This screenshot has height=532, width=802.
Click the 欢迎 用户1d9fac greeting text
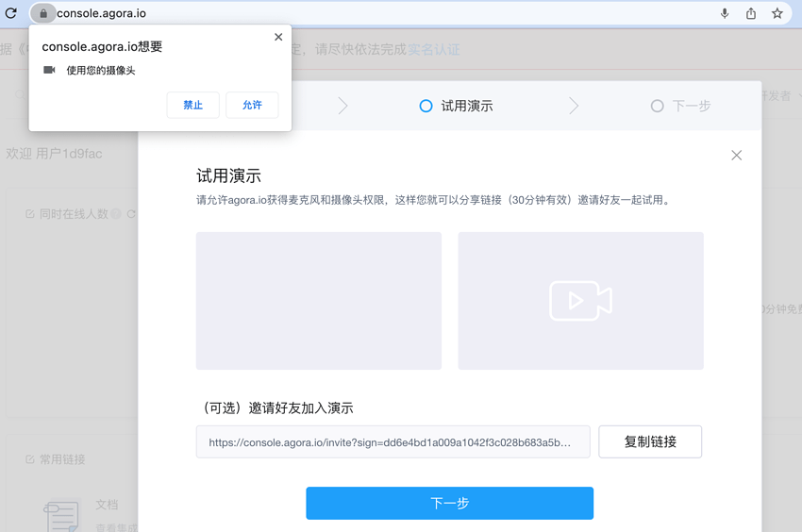point(54,154)
